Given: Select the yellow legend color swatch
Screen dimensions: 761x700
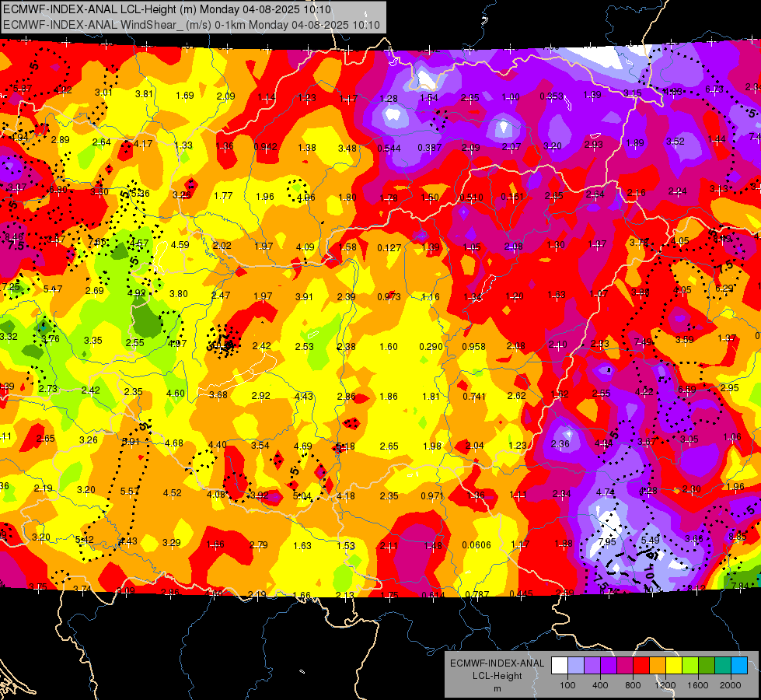Looking at the screenshot, I should pyautogui.click(x=674, y=666).
